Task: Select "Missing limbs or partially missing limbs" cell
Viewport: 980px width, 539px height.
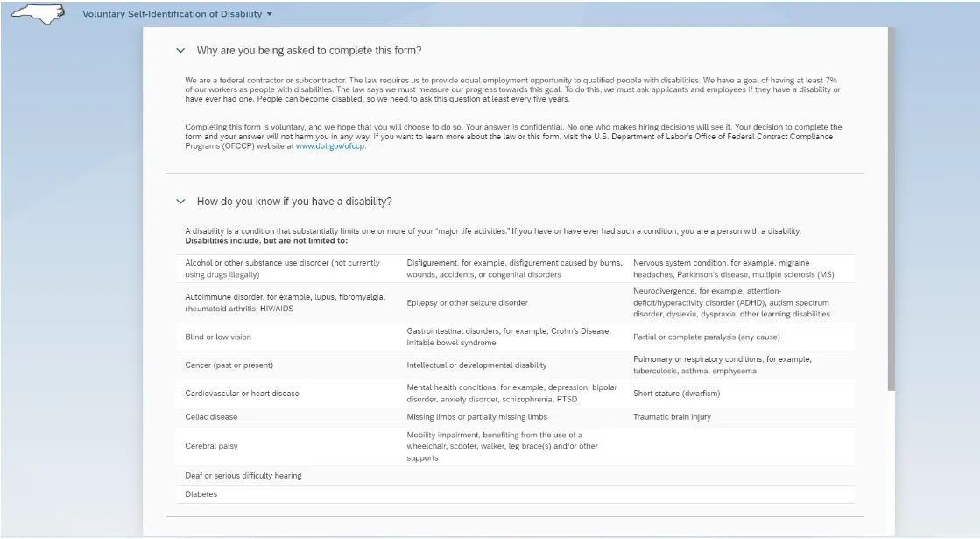Action: tap(476, 417)
